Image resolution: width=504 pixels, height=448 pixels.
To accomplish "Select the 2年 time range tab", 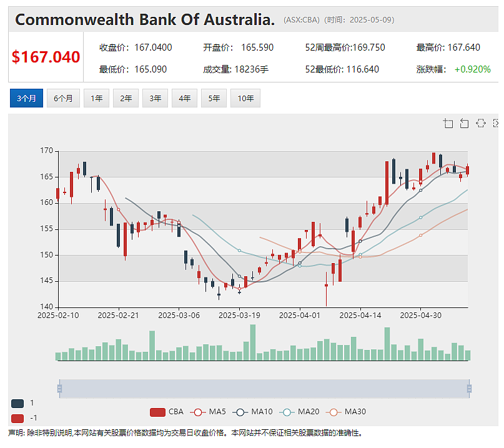I will click(126, 98).
